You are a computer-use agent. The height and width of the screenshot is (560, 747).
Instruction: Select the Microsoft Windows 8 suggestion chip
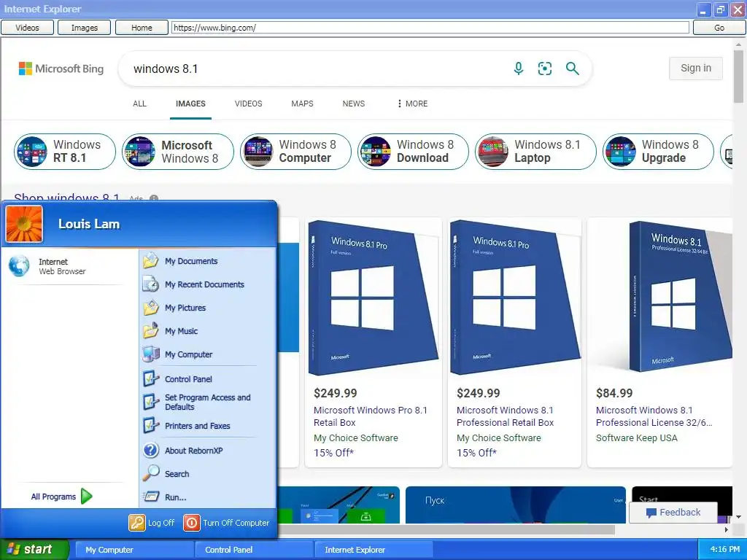pos(178,152)
